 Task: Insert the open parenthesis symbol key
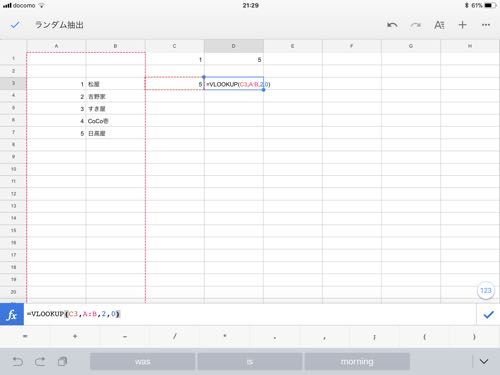[x=424, y=337]
